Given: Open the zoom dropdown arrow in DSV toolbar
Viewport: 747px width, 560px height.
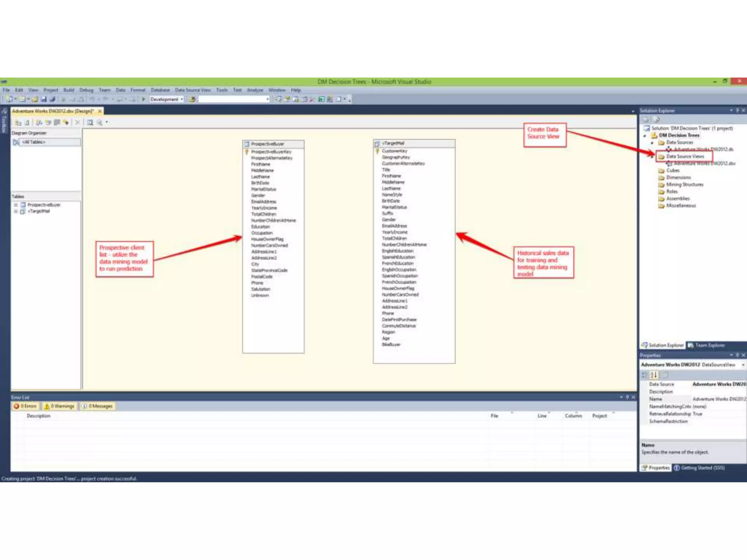Looking at the screenshot, I should click(x=107, y=122).
